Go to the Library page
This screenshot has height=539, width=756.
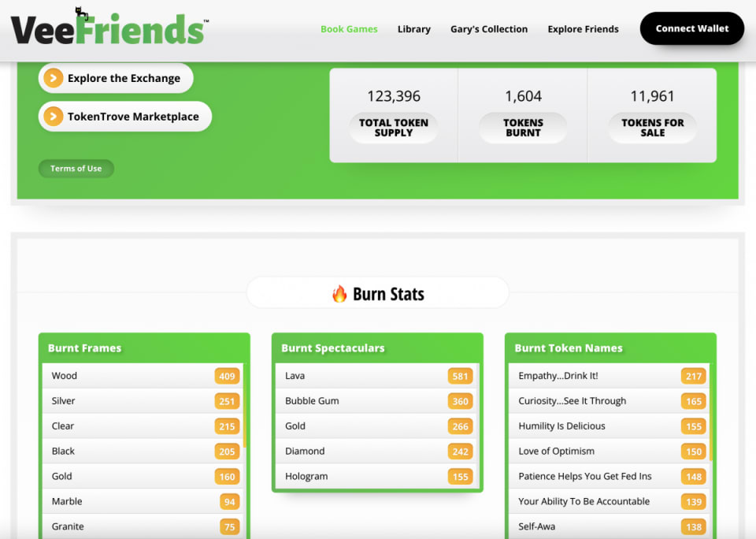click(x=413, y=29)
